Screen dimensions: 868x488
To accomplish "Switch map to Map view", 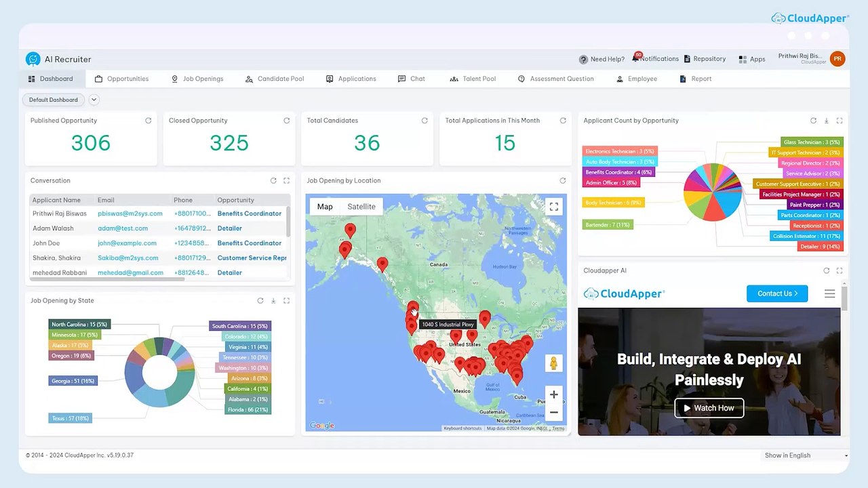I will click(x=325, y=207).
